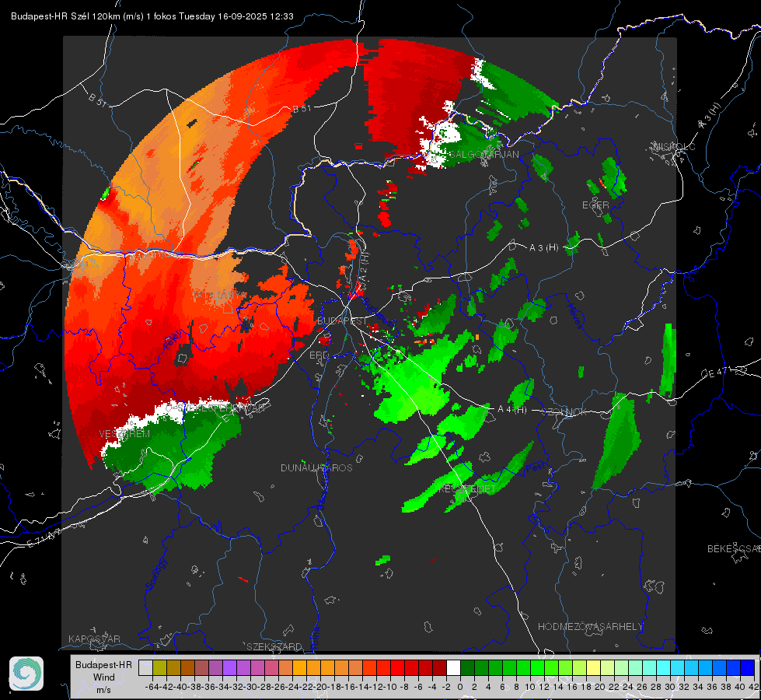761x700 pixels.
Task: Click the swirl logo icon beside the legend
Action: (x=26, y=674)
